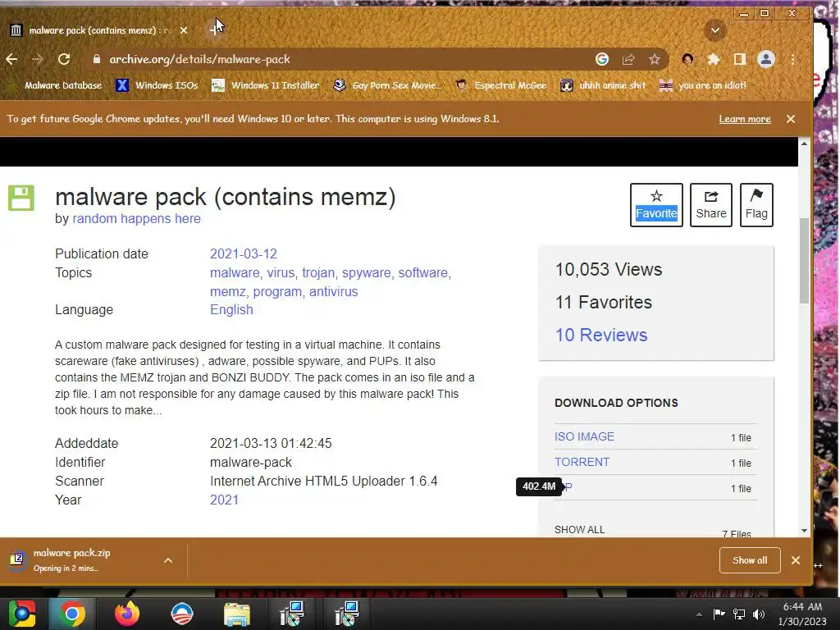The image size is (840, 630).
Task: Open the 'random happens here' uploader link
Action: coord(137,218)
